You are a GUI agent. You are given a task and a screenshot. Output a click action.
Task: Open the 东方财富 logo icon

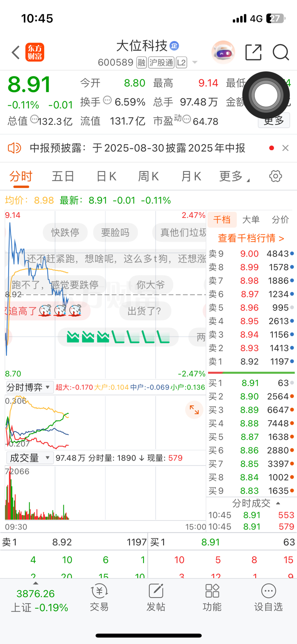point(35,53)
